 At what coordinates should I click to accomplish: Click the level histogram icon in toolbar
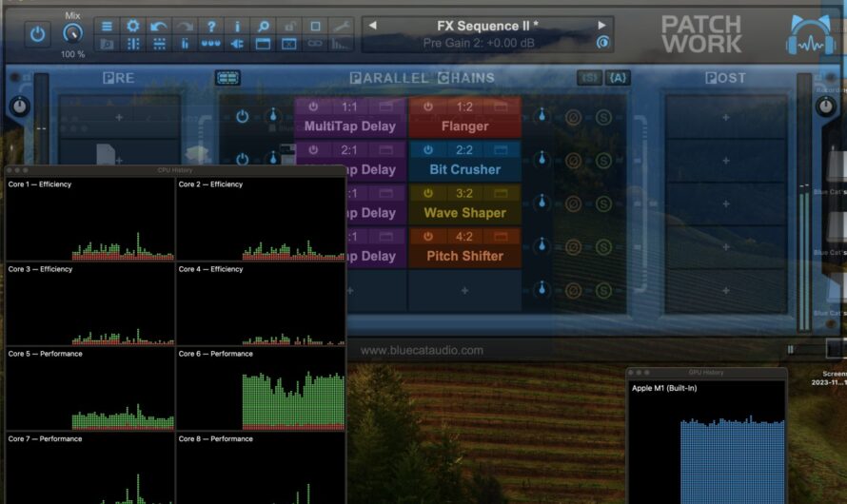(x=341, y=44)
